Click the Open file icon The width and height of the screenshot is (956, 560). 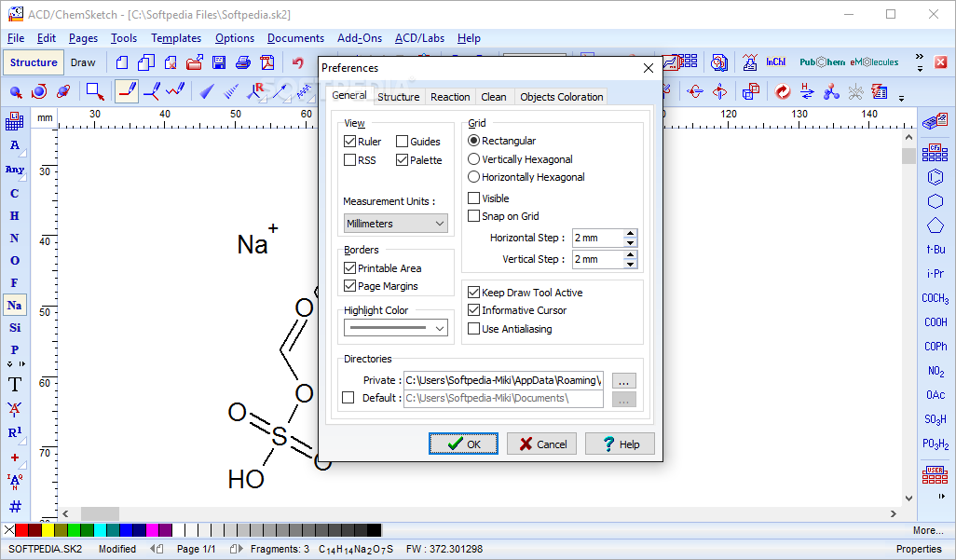[195, 62]
